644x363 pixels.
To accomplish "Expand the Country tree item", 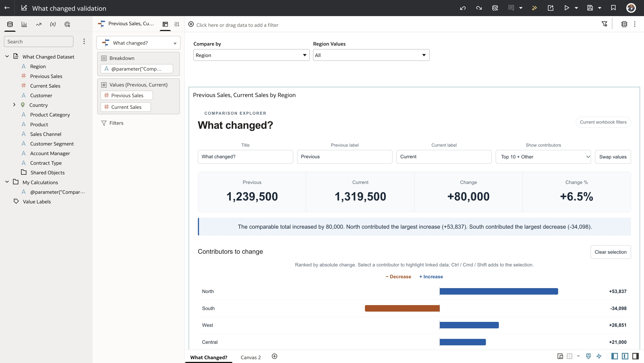I will [x=14, y=105].
